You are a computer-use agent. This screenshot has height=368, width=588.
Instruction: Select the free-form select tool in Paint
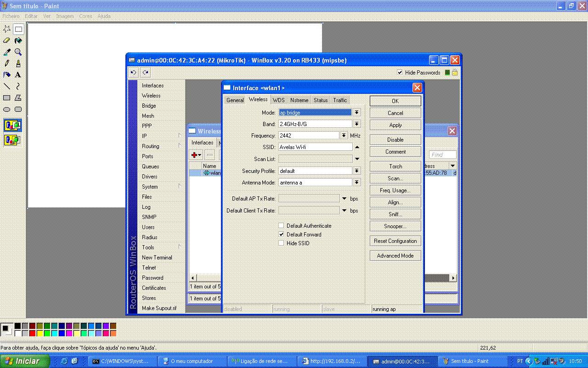[x=7, y=29]
